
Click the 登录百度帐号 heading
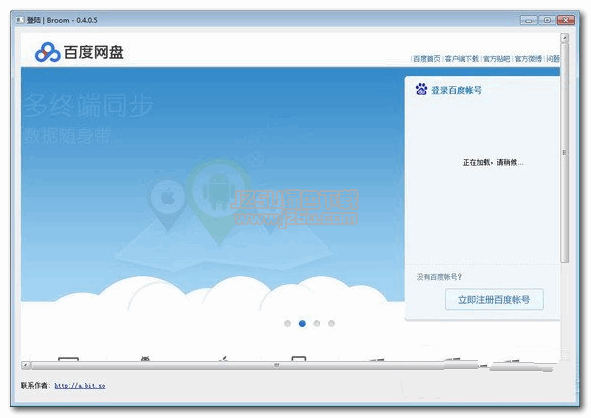pos(456,90)
